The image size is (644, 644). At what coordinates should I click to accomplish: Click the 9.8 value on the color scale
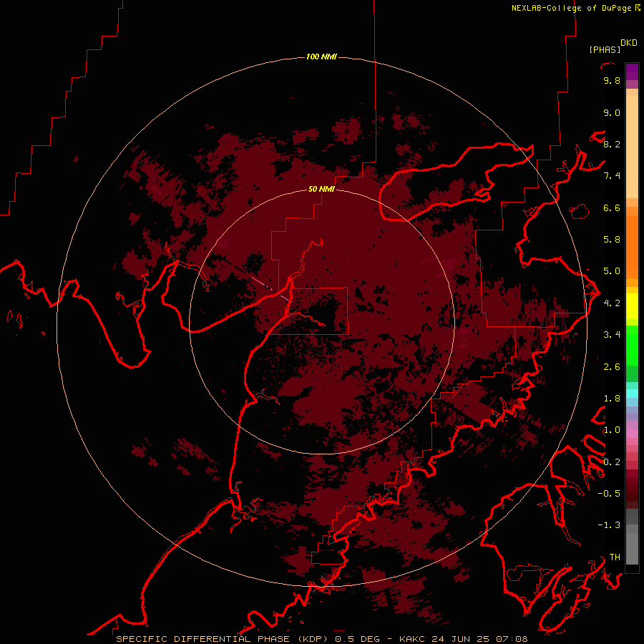pos(612,80)
